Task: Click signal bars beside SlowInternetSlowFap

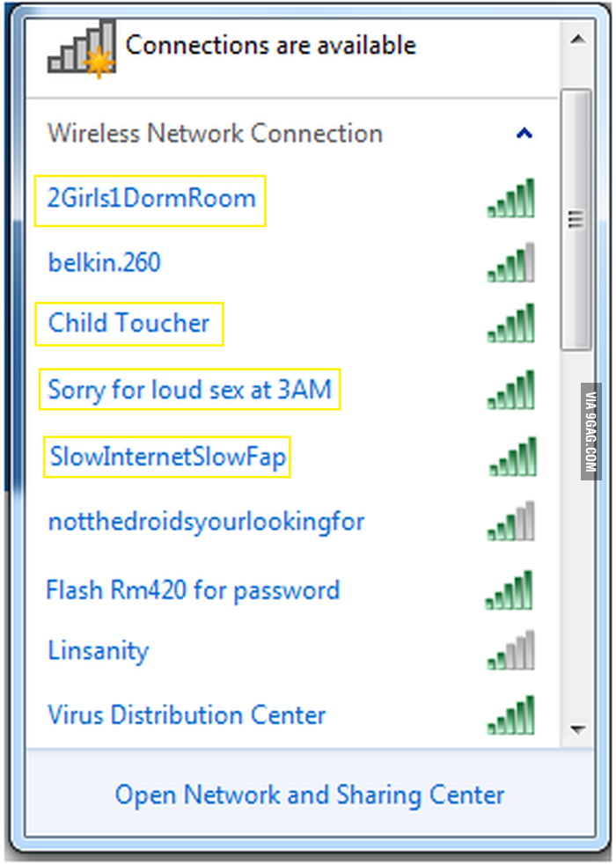Action: [512, 457]
